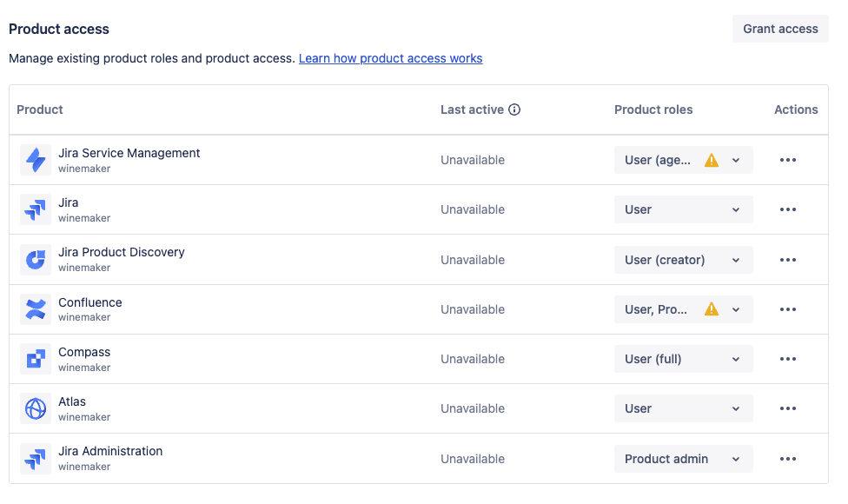Click the Jira product icon
The image size is (848, 504).
coord(36,209)
